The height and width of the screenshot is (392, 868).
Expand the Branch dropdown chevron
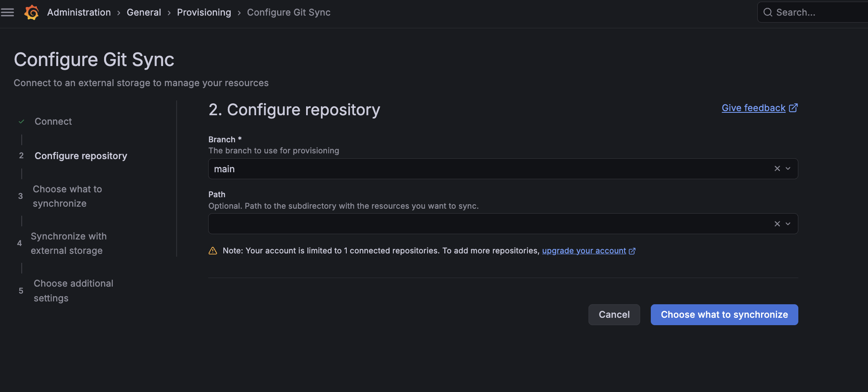click(x=788, y=169)
